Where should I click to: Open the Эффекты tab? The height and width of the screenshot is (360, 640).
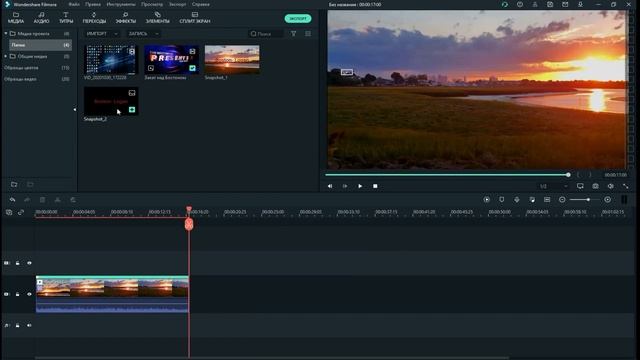(x=126, y=18)
